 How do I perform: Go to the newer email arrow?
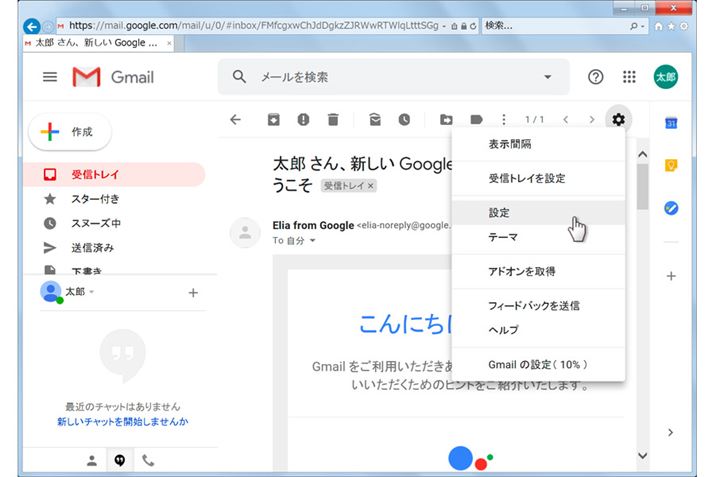coord(565,119)
